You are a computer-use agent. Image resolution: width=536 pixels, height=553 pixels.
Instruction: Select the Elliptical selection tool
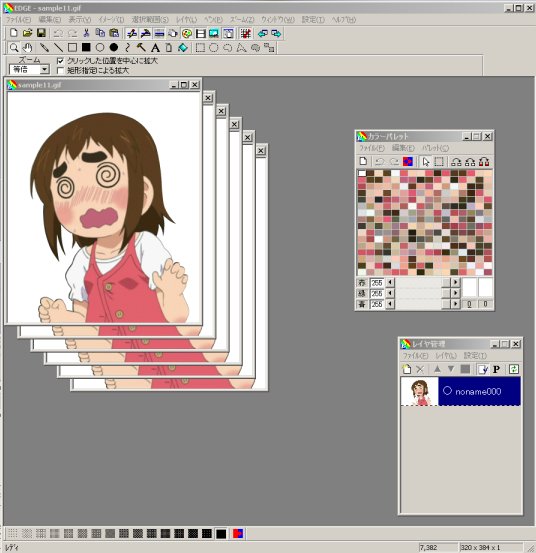tap(214, 48)
